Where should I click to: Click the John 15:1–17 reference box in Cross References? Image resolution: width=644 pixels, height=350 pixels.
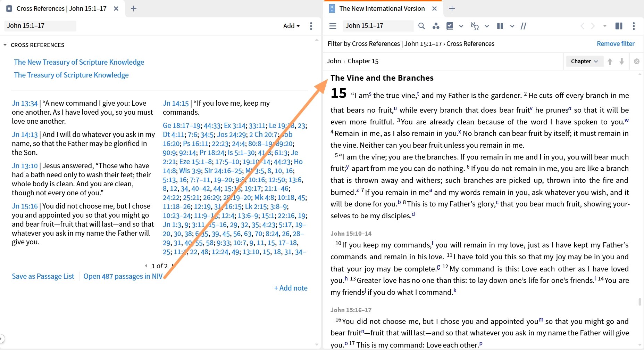click(x=40, y=26)
